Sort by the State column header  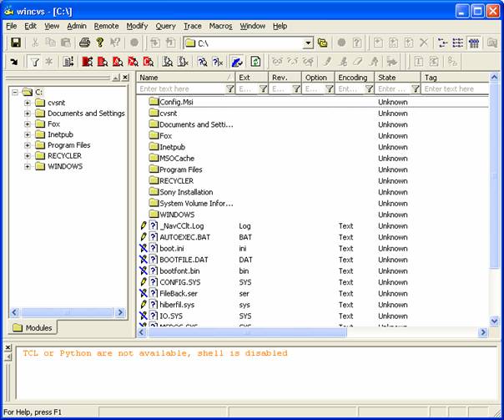(387, 77)
